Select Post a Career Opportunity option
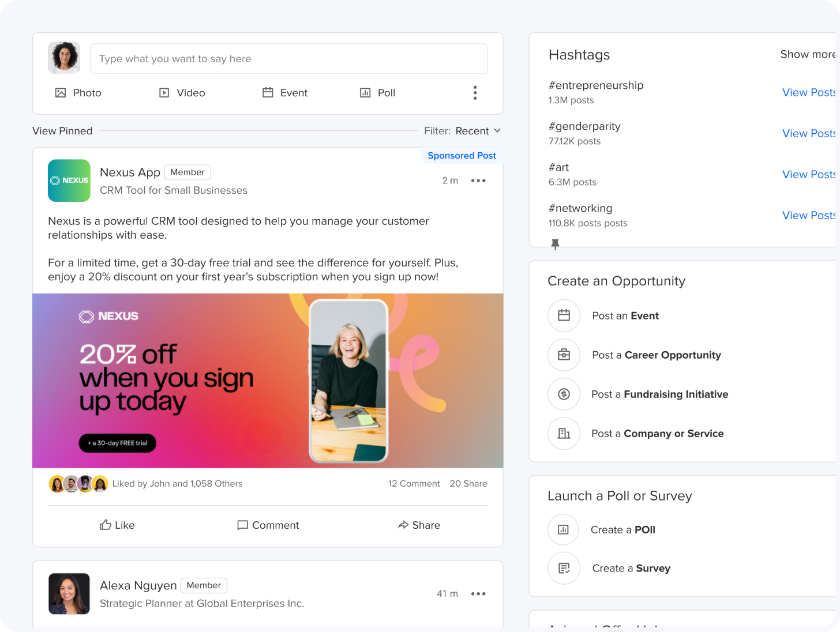This screenshot has height=632, width=840. pyautogui.click(x=657, y=355)
